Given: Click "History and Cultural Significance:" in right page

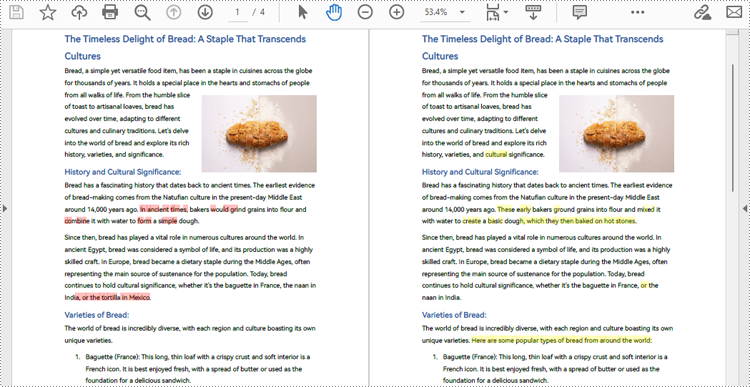Looking at the screenshot, I should [x=480, y=172].
